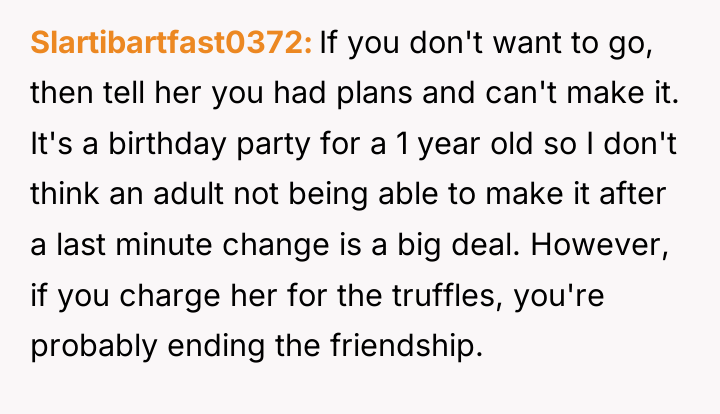Click the word "change" in the comment
Screen dimensions: 720x414
click(x=276, y=245)
